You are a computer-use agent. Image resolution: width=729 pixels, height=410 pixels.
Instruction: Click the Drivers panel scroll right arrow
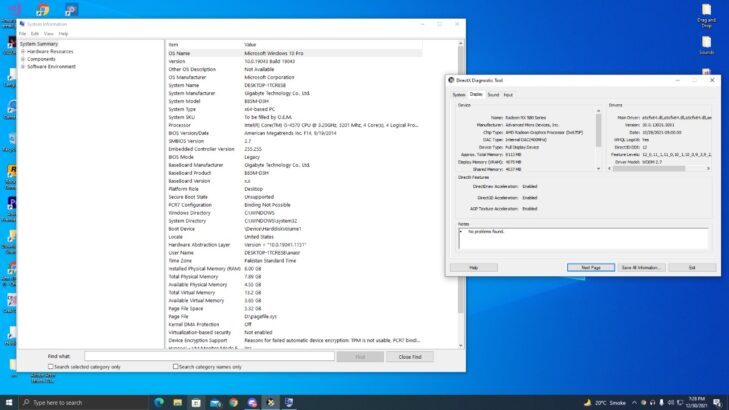coord(708,169)
